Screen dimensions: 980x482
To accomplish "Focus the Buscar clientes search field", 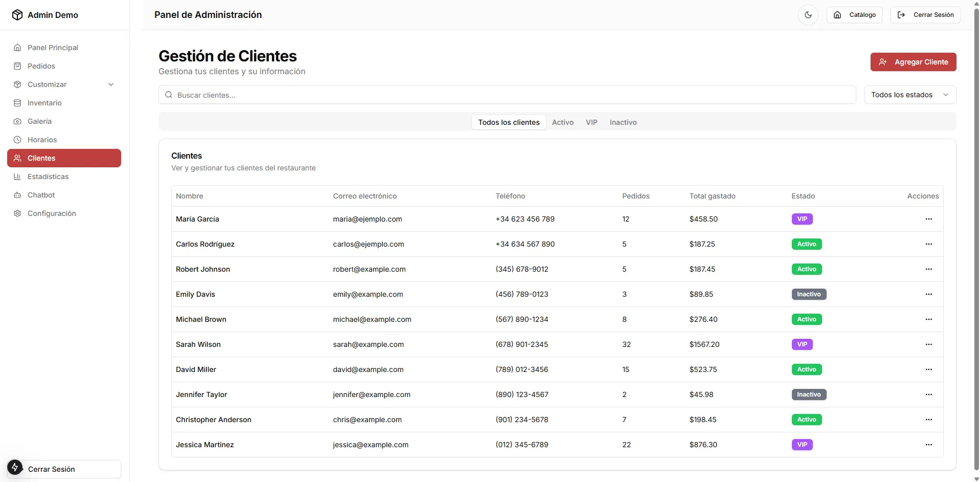I will pyautogui.click(x=506, y=95).
